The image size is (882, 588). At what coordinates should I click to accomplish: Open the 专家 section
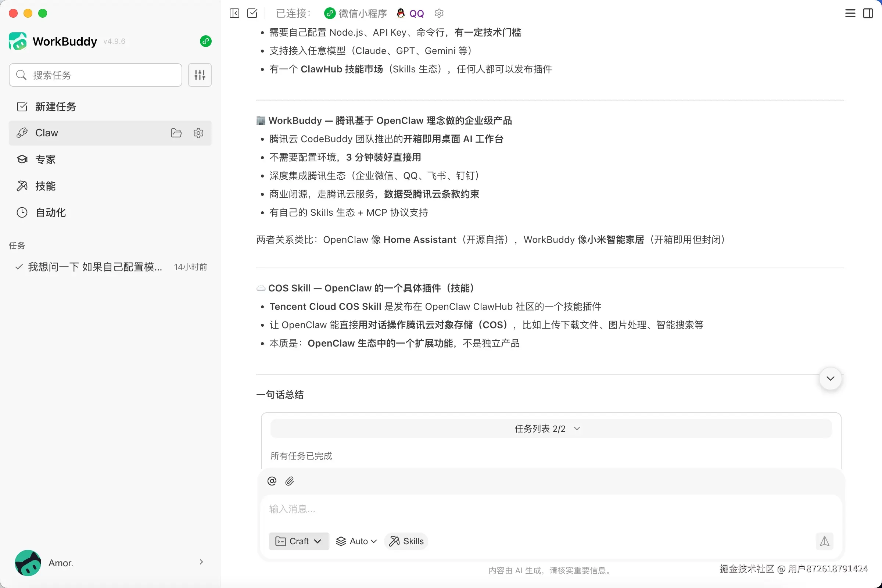45,159
